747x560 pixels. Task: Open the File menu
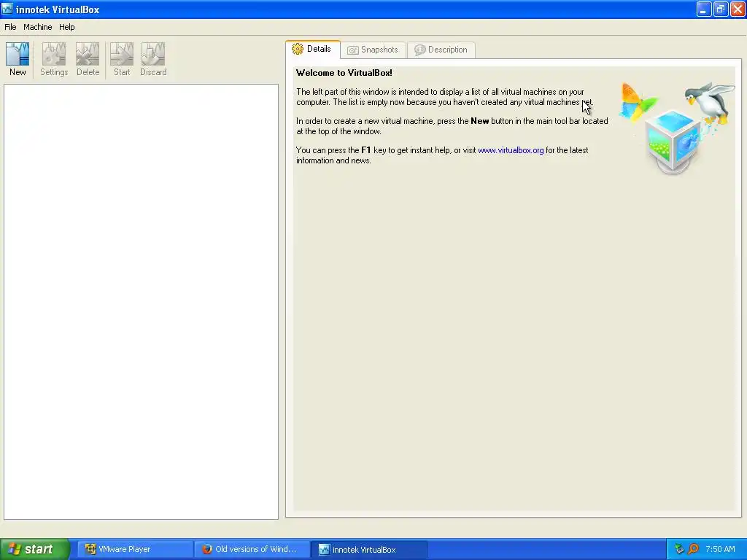pyautogui.click(x=10, y=27)
